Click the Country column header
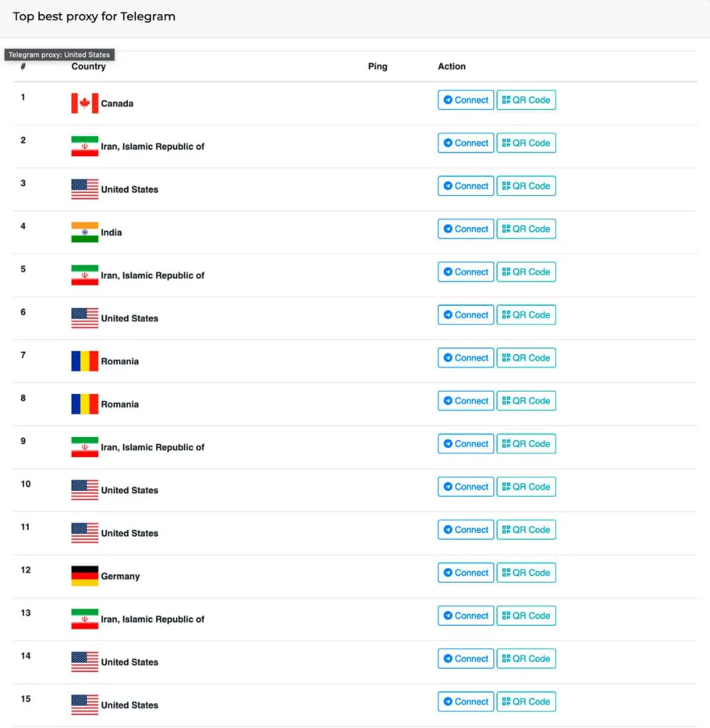710x728 pixels. [x=88, y=67]
